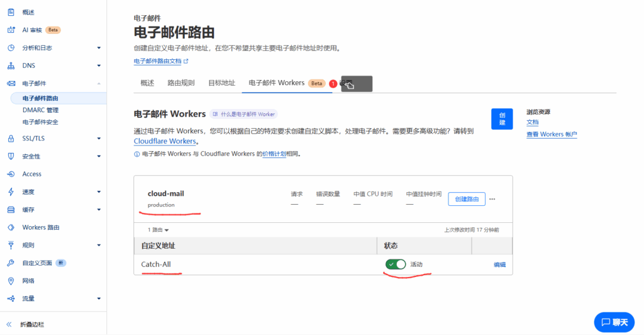This screenshot has height=335, width=644.
Task: Switch to the 目标地址 tab
Action: click(221, 82)
